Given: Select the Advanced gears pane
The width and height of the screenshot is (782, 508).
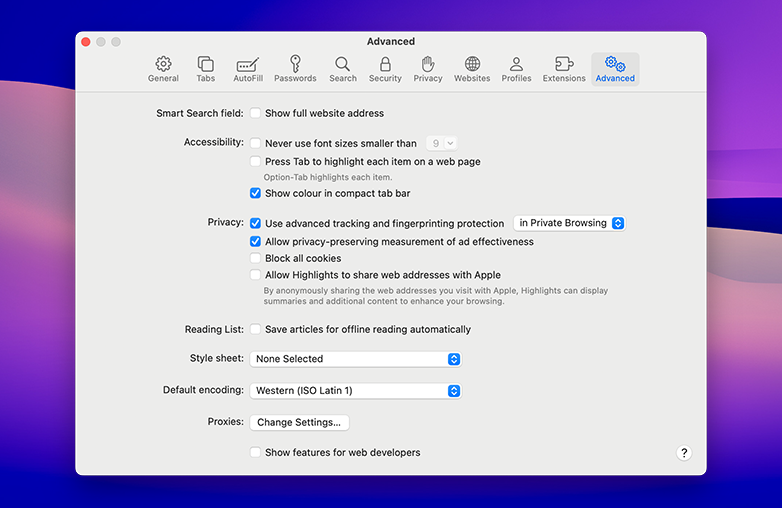Looking at the screenshot, I should point(615,69).
